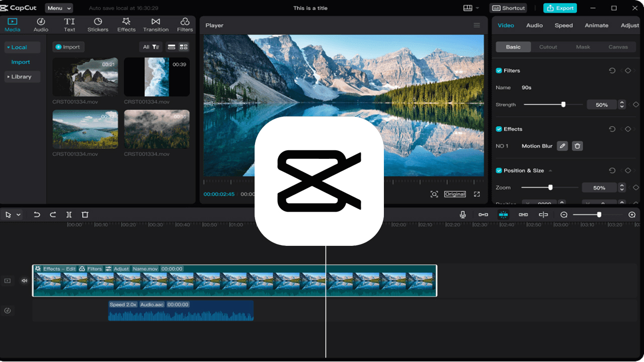Switch to the Speed tab

(x=563, y=25)
